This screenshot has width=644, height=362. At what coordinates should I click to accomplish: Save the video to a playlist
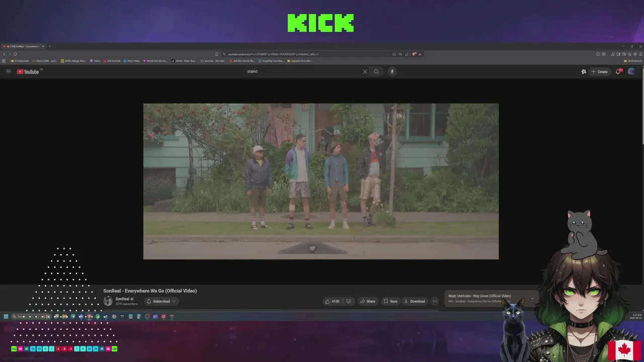pos(390,301)
